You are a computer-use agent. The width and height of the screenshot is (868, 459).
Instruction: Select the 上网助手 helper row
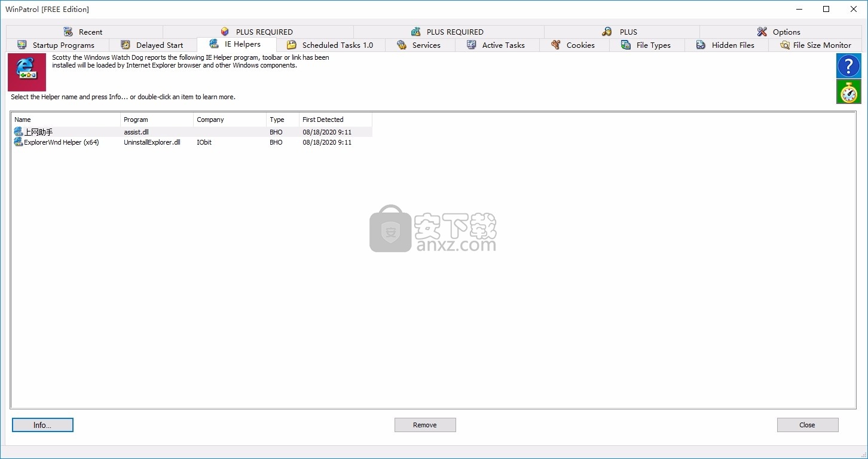(x=192, y=132)
